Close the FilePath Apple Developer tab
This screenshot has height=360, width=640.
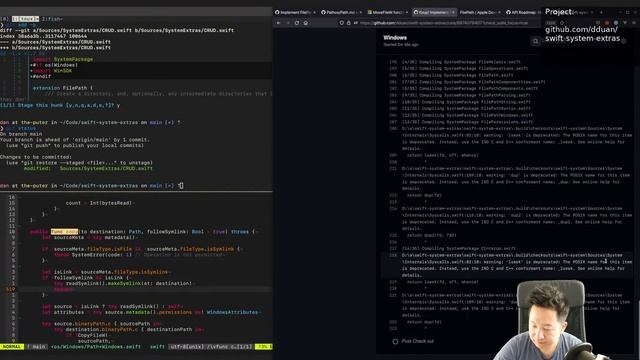499,12
